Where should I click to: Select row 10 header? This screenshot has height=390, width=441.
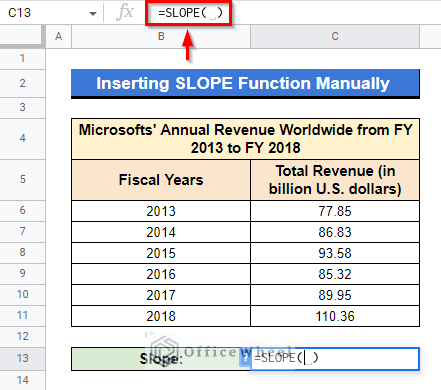[x=22, y=295]
